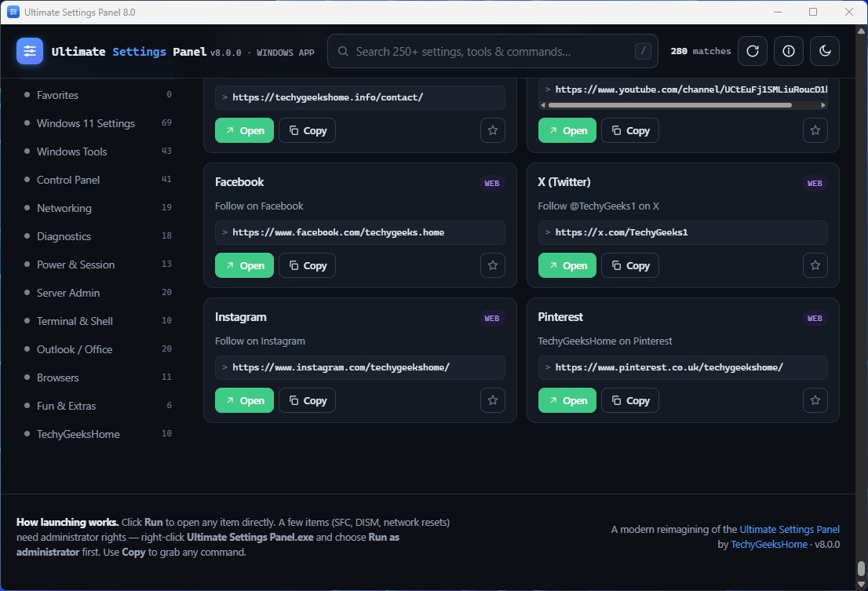Viewport: 868px width, 591px height.
Task: Favorite the Instagram card with its star
Action: point(493,400)
